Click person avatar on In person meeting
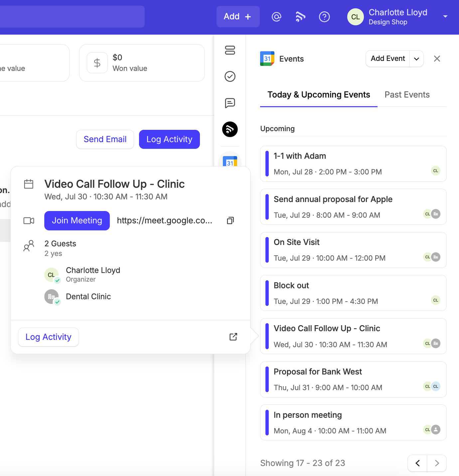 coord(436,430)
